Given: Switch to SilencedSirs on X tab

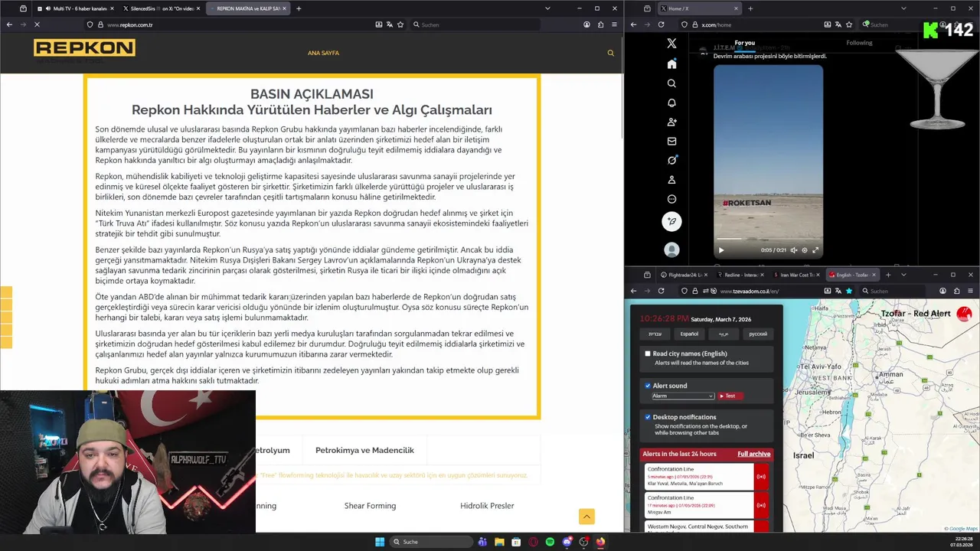Looking at the screenshot, I should 162,8.
